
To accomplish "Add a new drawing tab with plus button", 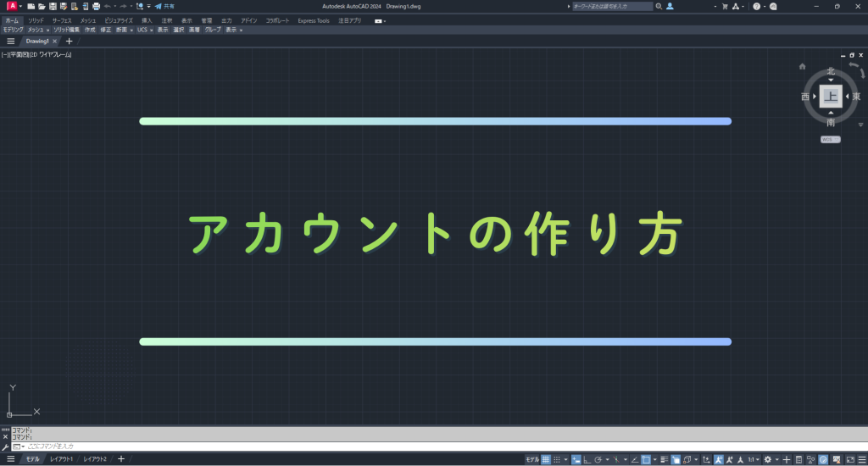I will pyautogui.click(x=70, y=41).
